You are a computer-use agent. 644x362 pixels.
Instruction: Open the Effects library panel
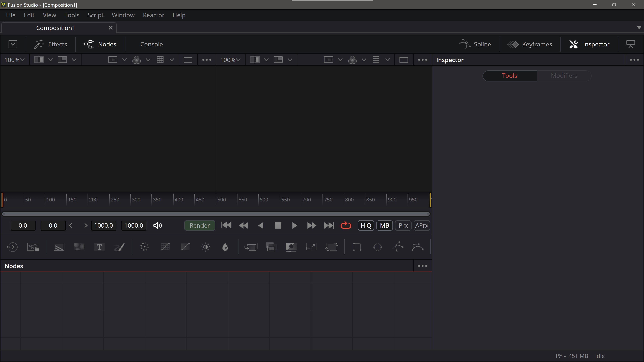(51, 44)
